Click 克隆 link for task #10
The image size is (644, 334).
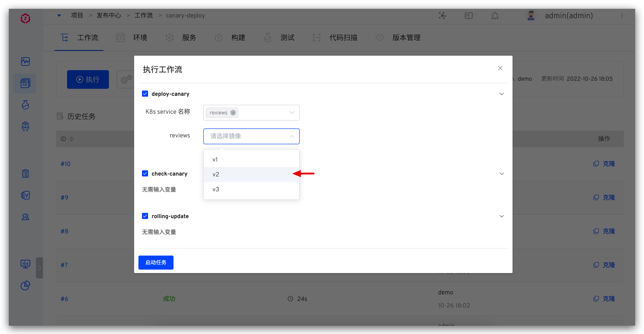tap(608, 164)
